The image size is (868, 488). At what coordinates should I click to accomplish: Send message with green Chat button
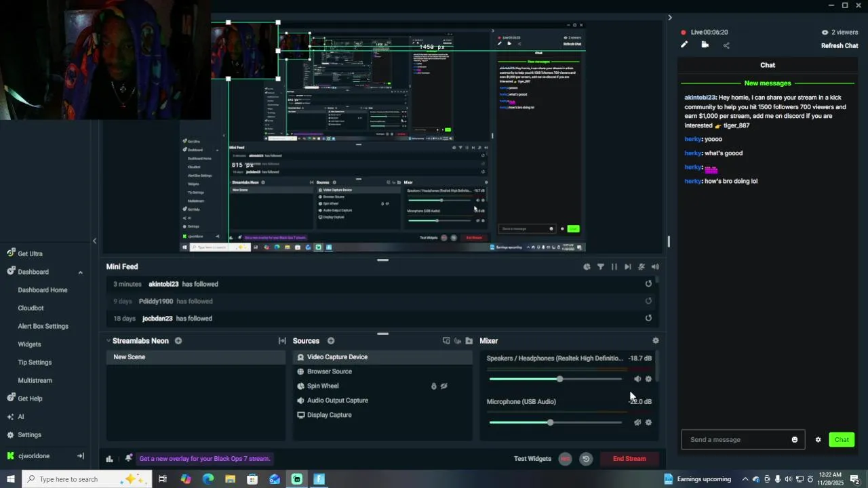842,440
